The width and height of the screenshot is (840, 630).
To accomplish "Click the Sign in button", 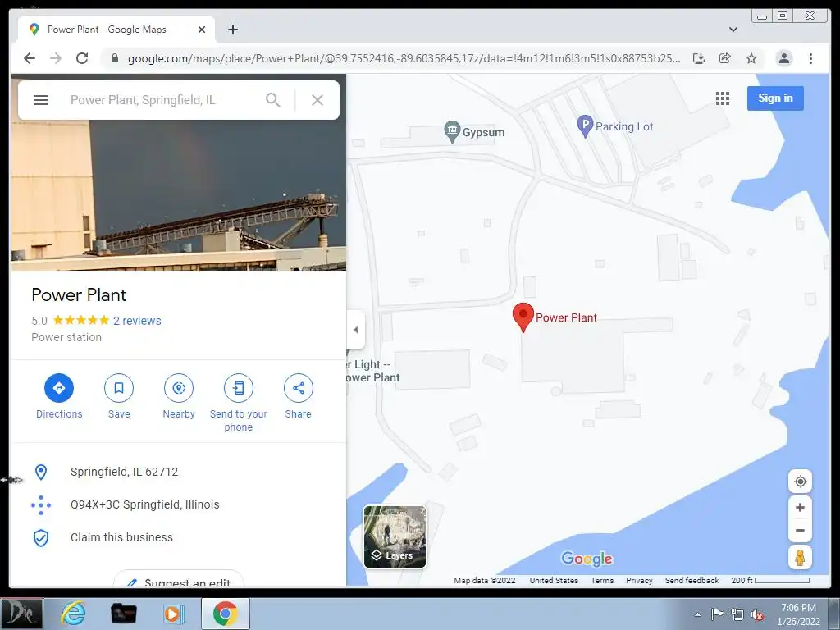I will coord(775,98).
